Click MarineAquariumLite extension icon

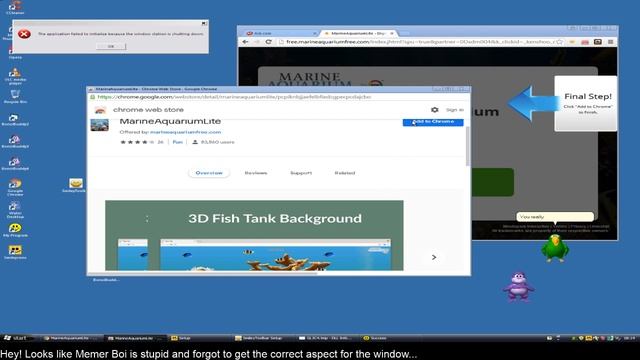click(100, 124)
